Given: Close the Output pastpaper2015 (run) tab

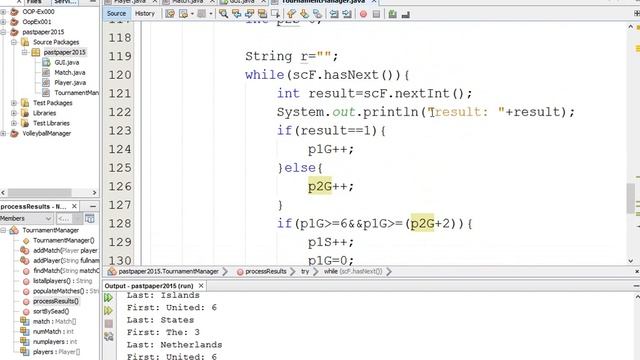Looking at the screenshot, I should 201,285.
